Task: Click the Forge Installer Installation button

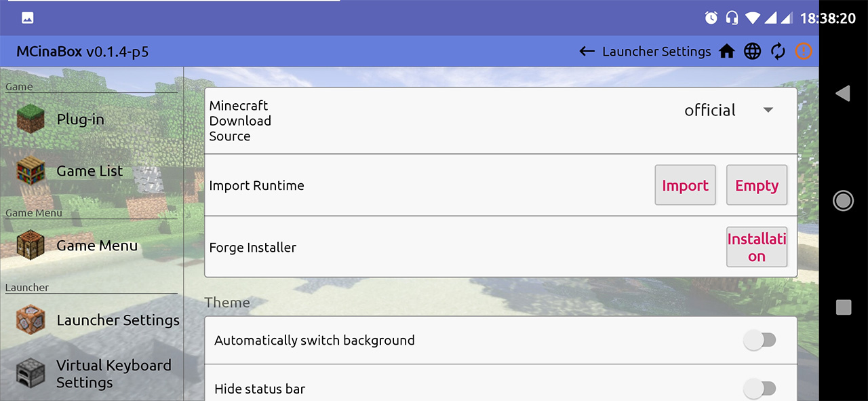Action: 757,248
